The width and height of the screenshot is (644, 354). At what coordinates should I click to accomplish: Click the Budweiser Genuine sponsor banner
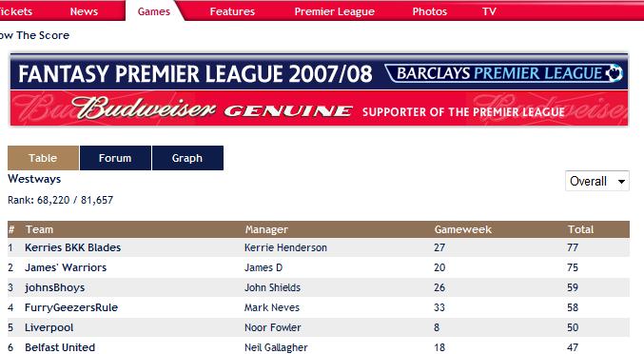319,108
